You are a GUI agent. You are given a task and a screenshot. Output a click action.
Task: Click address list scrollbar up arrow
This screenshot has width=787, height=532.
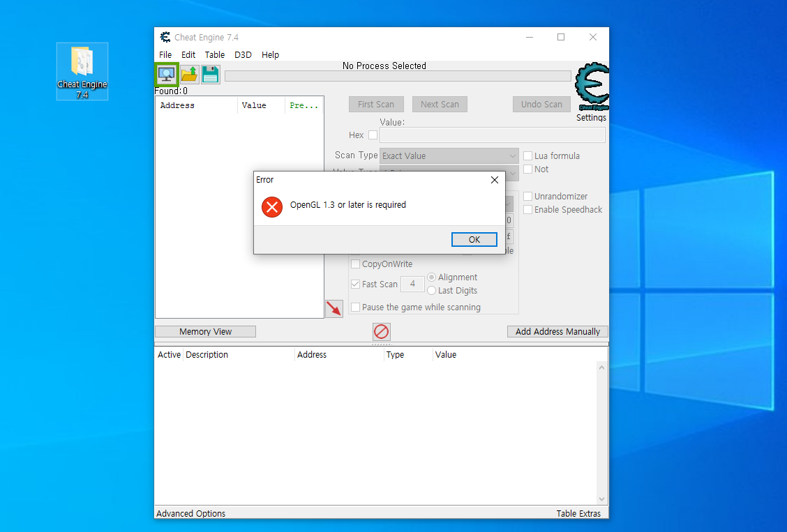(602, 367)
